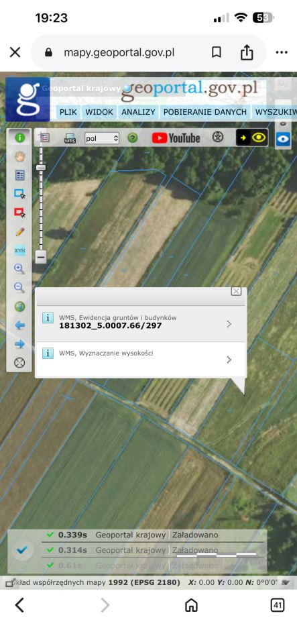Viewport: 297px width, 644px height.
Task: Click the globe full extent icon
Action: click(x=19, y=307)
